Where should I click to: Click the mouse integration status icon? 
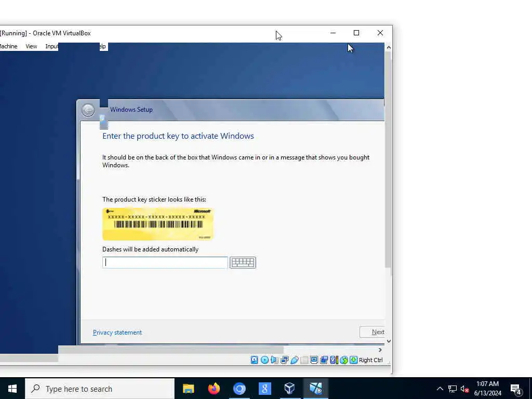click(x=344, y=360)
